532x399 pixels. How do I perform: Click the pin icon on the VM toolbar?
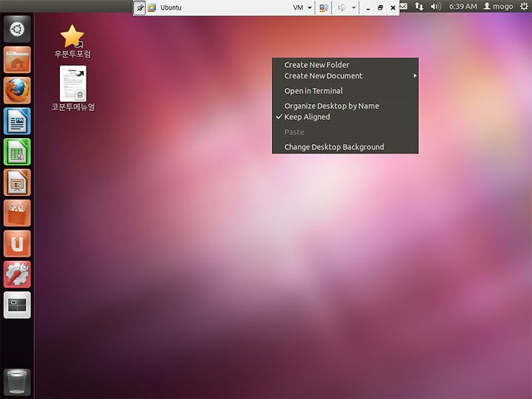click(140, 7)
